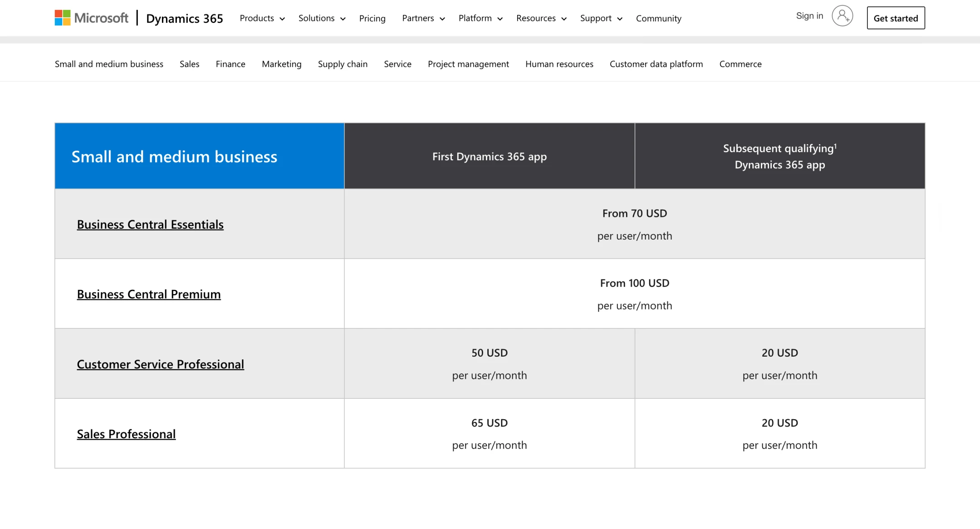
Task: Click the sign-in user avatar icon
Action: (842, 16)
